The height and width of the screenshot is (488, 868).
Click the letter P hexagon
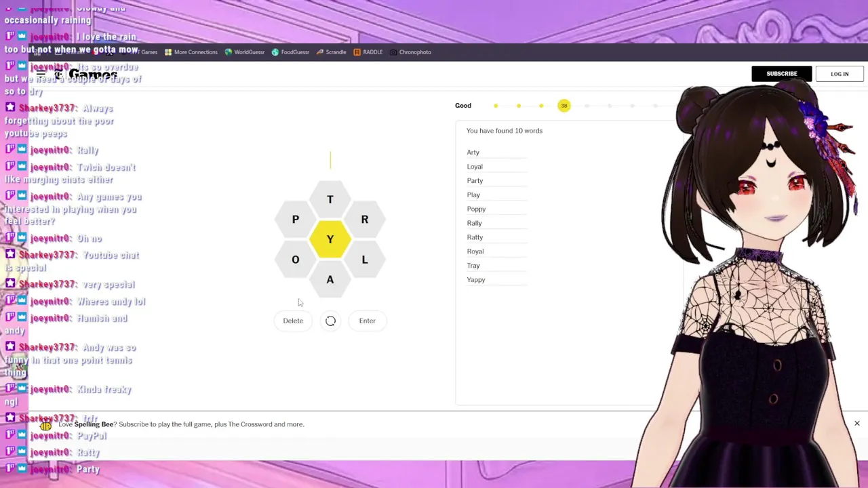pyautogui.click(x=296, y=219)
